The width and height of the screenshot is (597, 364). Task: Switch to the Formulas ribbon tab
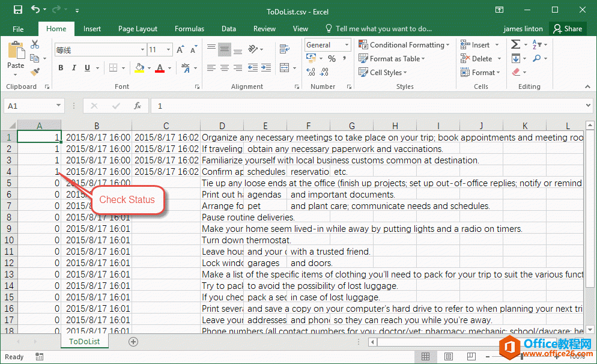pyautogui.click(x=189, y=28)
